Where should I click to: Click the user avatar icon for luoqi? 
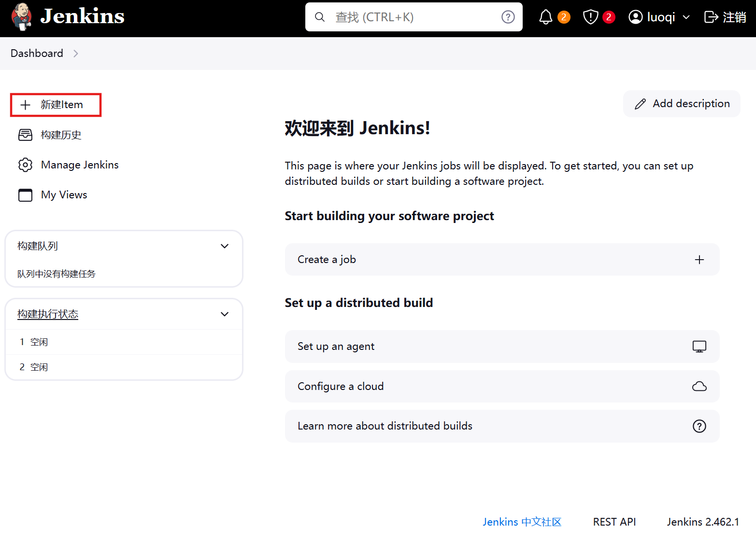click(x=636, y=17)
